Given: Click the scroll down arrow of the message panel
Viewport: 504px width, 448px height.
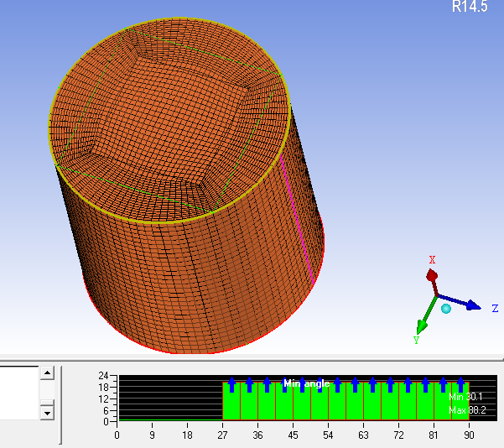Looking at the screenshot, I should point(47,413).
